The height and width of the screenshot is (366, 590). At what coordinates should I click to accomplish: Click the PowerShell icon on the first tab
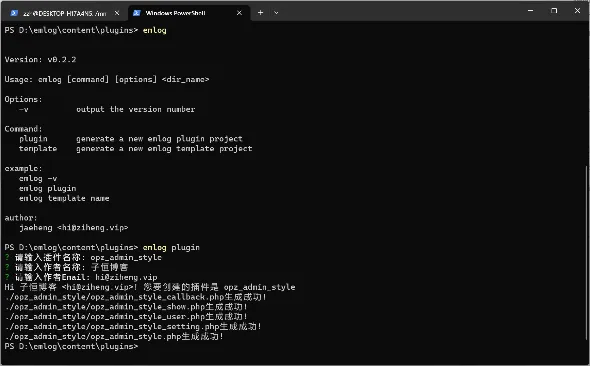(x=14, y=13)
